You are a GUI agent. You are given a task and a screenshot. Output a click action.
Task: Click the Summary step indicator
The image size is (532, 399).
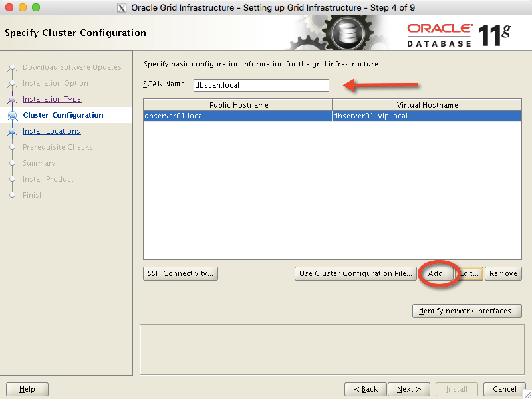pos(12,163)
